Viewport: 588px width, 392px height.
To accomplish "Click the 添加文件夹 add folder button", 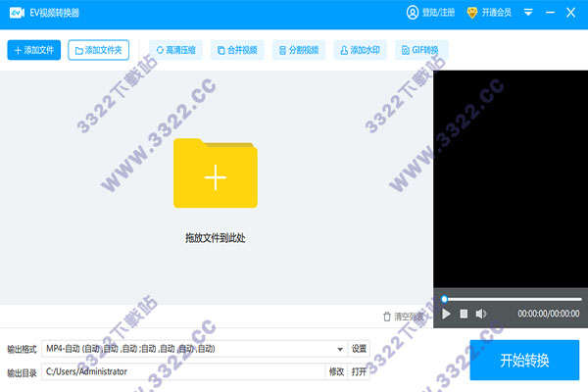I will (99, 50).
